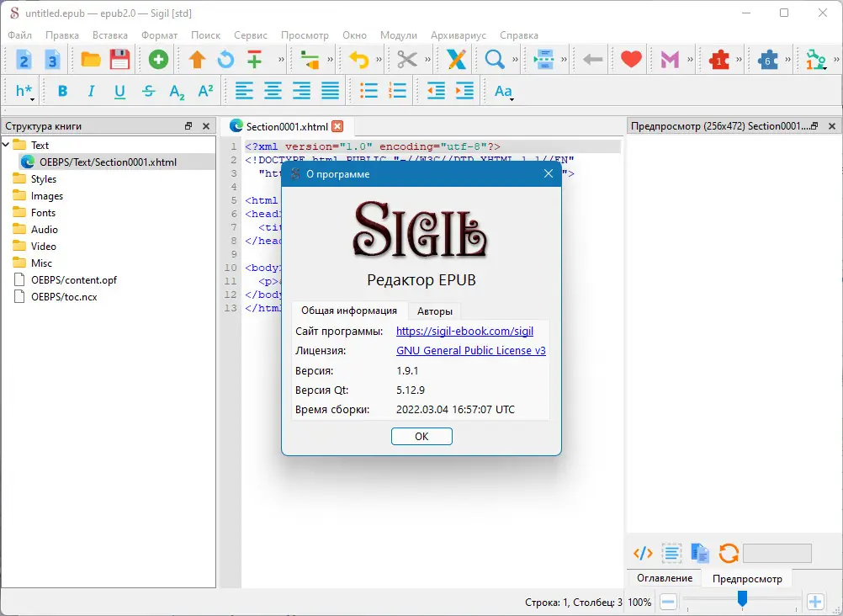Click the EPUB 2 new file icon

[23, 60]
